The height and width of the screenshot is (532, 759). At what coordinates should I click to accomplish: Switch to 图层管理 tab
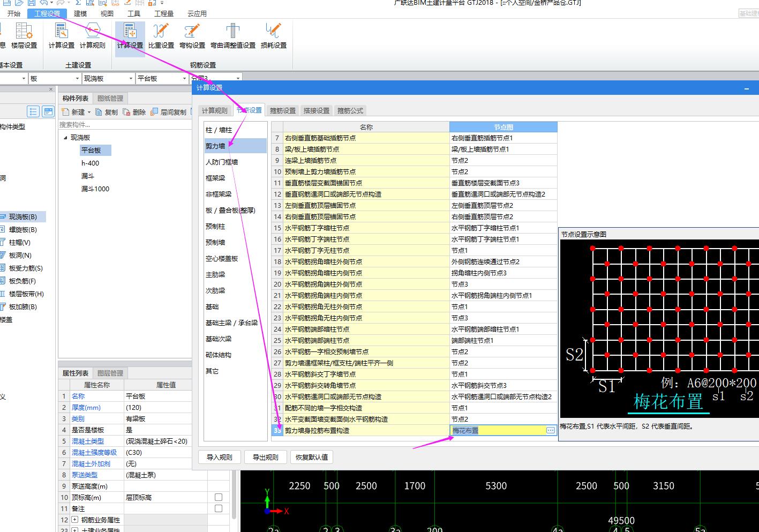(110, 373)
